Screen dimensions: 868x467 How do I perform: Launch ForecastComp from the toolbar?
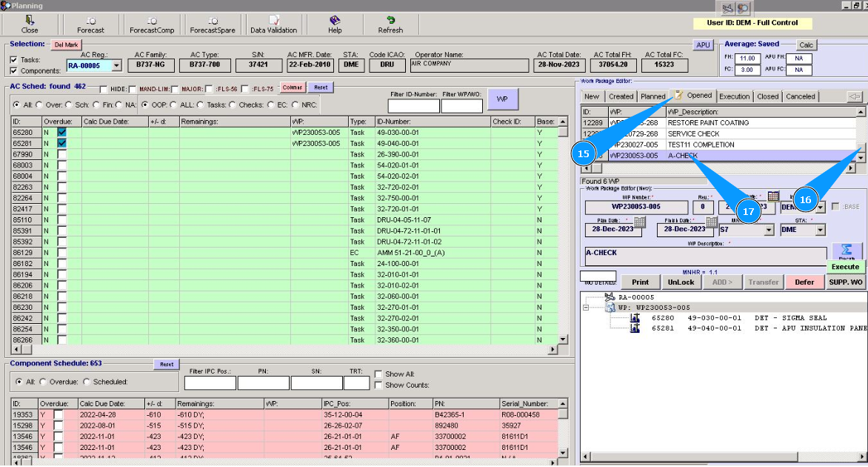152,21
